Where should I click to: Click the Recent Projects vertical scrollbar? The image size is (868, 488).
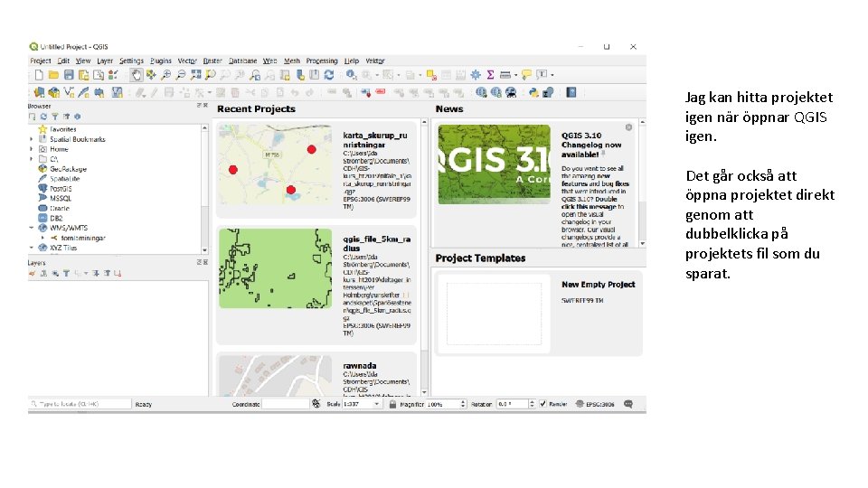pyautogui.click(x=425, y=256)
